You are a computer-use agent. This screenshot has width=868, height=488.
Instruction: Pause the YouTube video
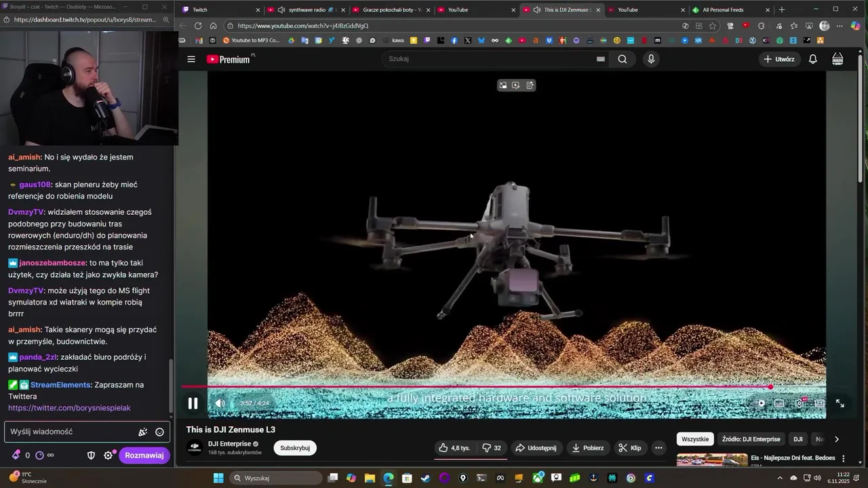[193, 403]
